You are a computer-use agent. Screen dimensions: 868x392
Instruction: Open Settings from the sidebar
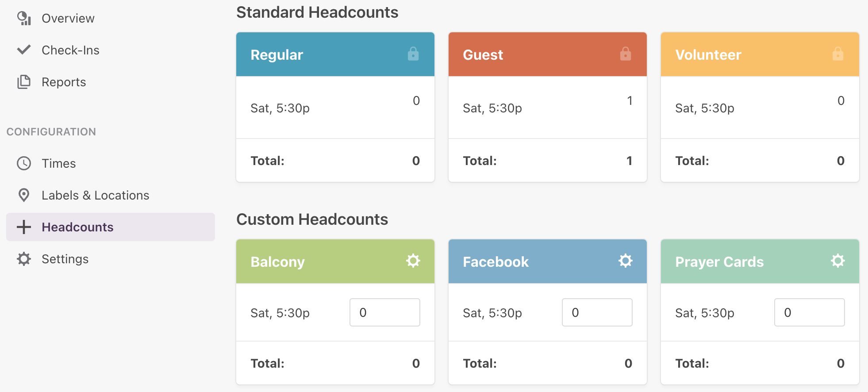point(65,259)
